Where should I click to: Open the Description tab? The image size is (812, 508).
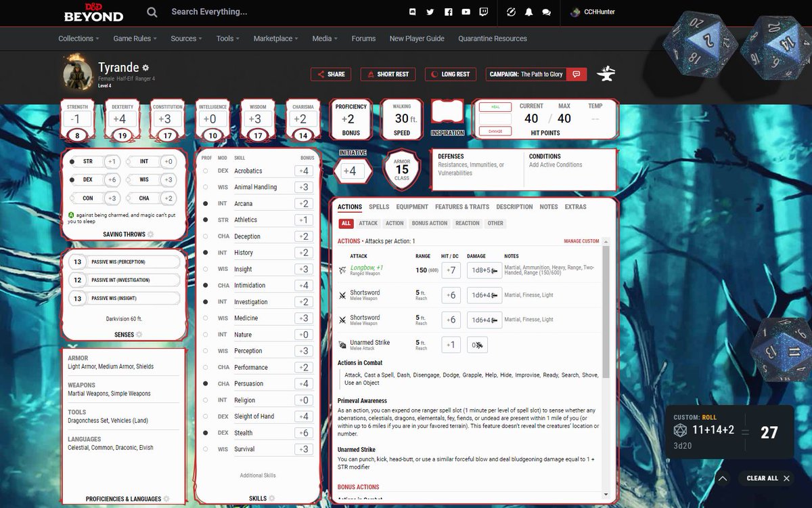pos(514,207)
